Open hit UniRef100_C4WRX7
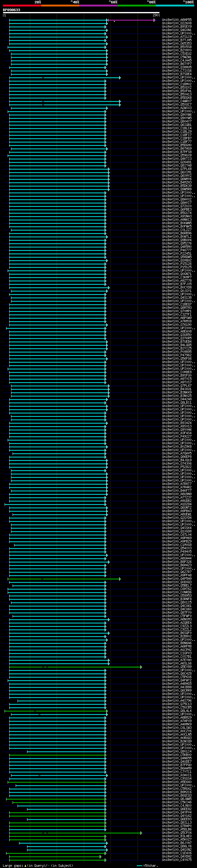This screenshot has width=197, height=868. coord(176,101)
